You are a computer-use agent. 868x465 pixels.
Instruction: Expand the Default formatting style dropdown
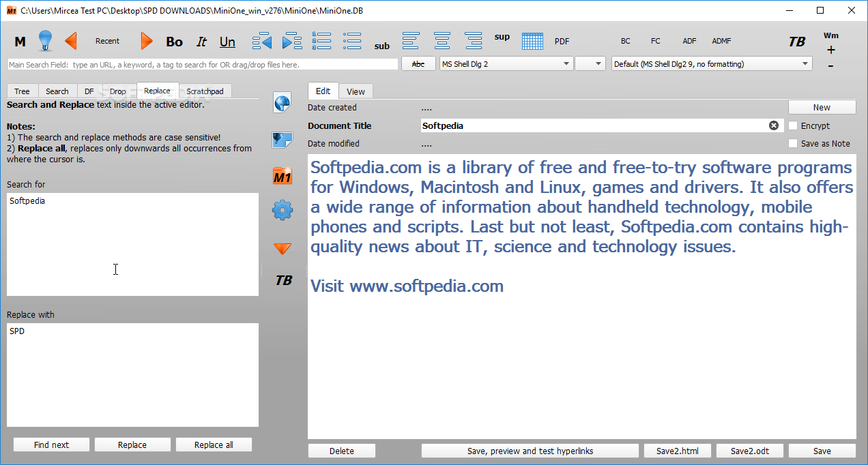coord(712,64)
